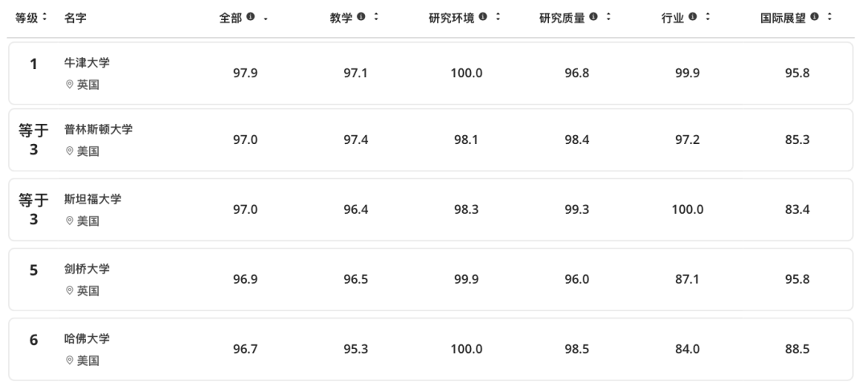Click info icon next to 全部 header
Viewport: 868px width, 386px height.
[x=250, y=17]
